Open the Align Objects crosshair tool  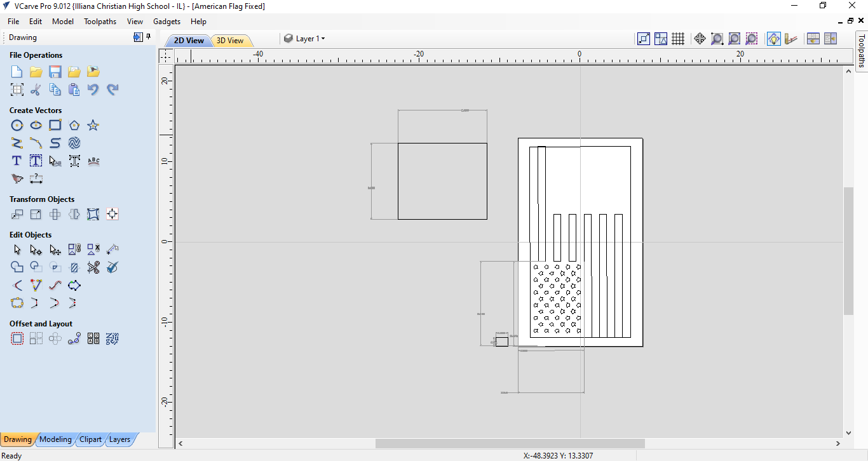tap(112, 214)
